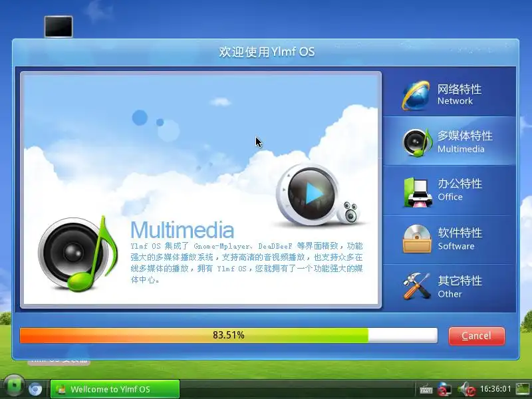Click the large speaker with green note image

[78, 253]
